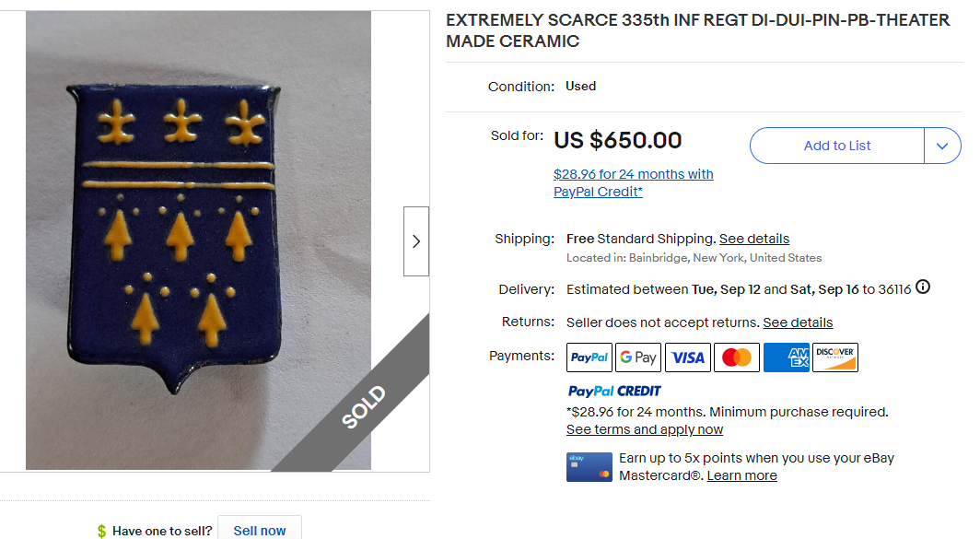
Task: Click the PayPal Credit logo
Action: 613,391
